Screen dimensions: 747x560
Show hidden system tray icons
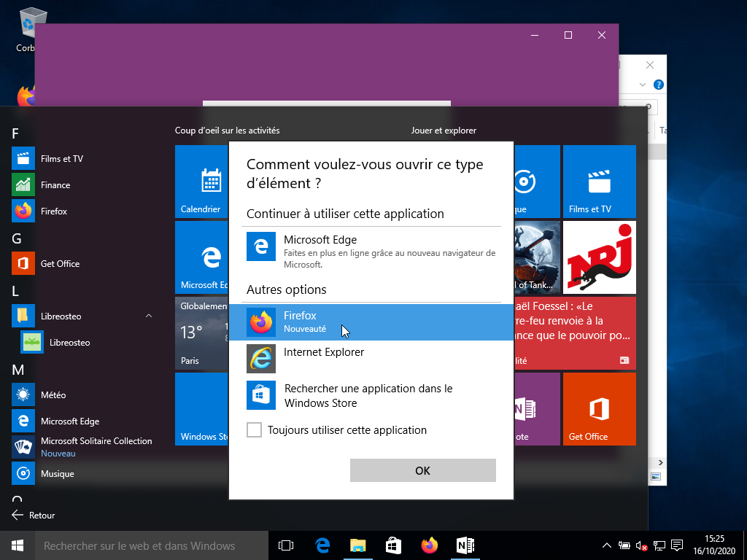[x=606, y=545]
